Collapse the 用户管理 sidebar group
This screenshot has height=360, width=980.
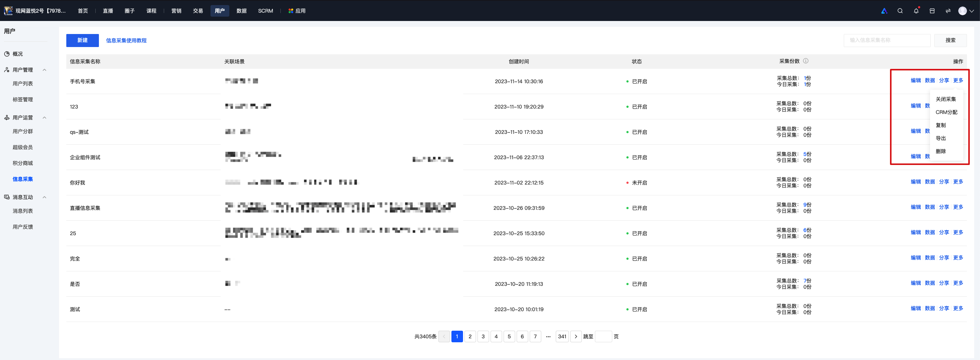tap(45, 70)
